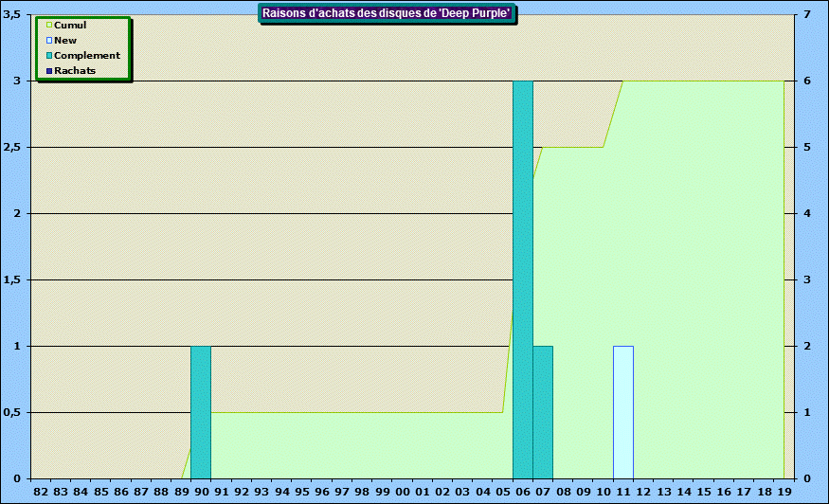Screen dimensions: 829x504
Task: Select the 'New' legend label
Action: click(x=65, y=41)
